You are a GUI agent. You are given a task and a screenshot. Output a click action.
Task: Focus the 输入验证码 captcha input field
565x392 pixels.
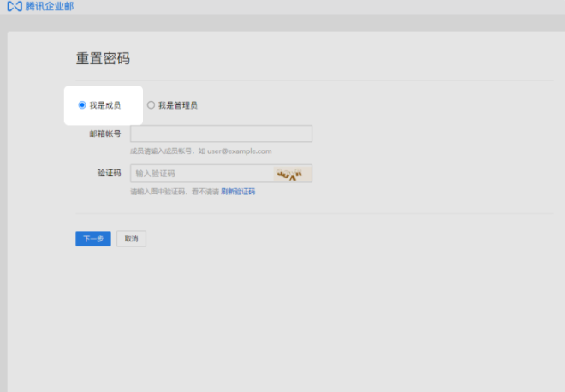(201, 174)
